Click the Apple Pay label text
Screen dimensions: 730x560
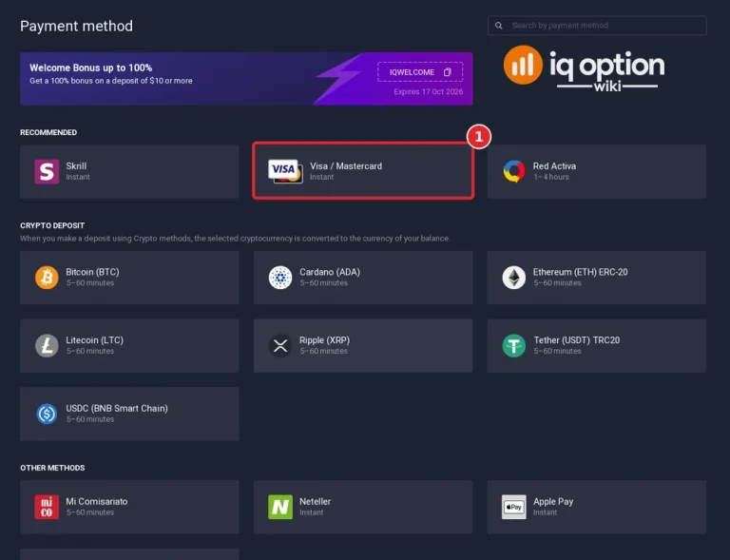coord(553,501)
